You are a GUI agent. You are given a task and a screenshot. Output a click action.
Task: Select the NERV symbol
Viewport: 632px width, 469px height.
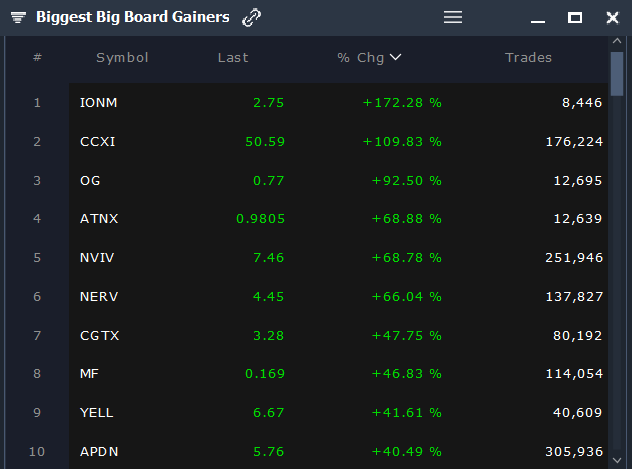pyautogui.click(x=99, y=297)
